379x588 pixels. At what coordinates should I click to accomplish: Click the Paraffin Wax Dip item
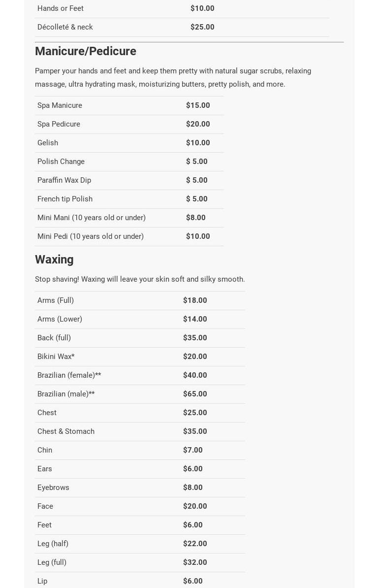[64, 180]
